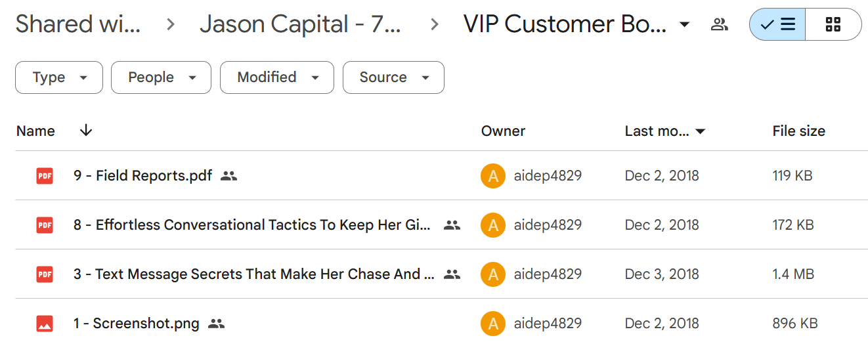Click the PDF icon for 8 - Effortless Conversational Tactics
Screen dimensions: 868x342
(x=45, y=225)
